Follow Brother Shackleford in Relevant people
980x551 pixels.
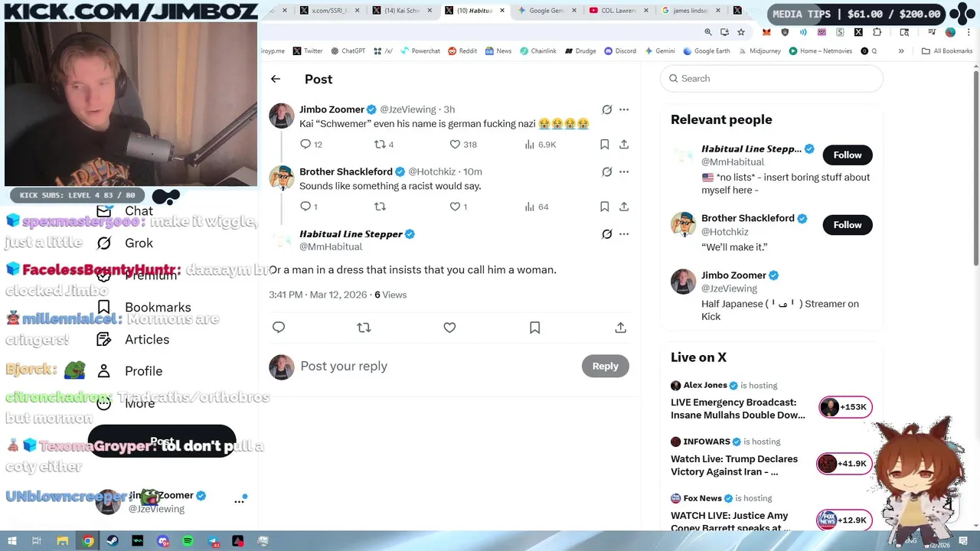pyautogui.click(x=848, y=224)
